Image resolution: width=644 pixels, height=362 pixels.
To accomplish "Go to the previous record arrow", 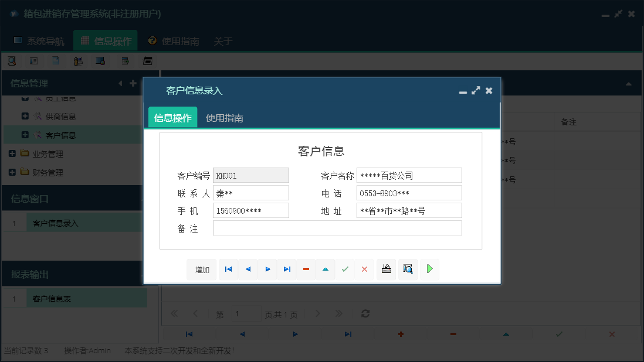I will (248, 269).
